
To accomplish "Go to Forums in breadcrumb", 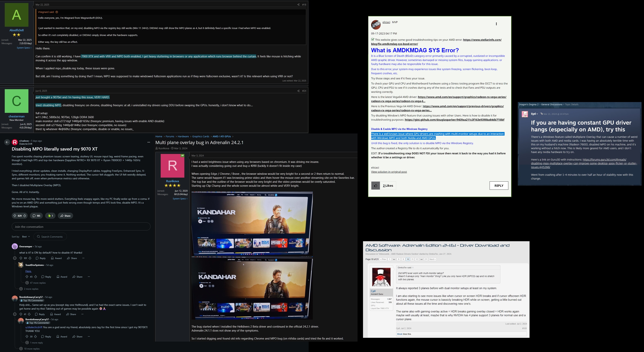I will point(170,136).
